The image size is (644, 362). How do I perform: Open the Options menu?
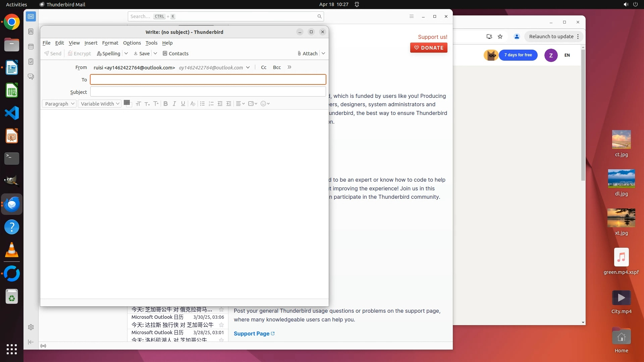click(132, 43)
